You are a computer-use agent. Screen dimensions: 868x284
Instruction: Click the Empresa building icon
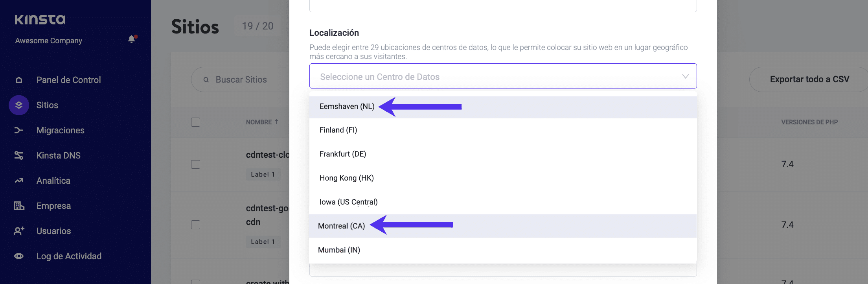point(19,206)
